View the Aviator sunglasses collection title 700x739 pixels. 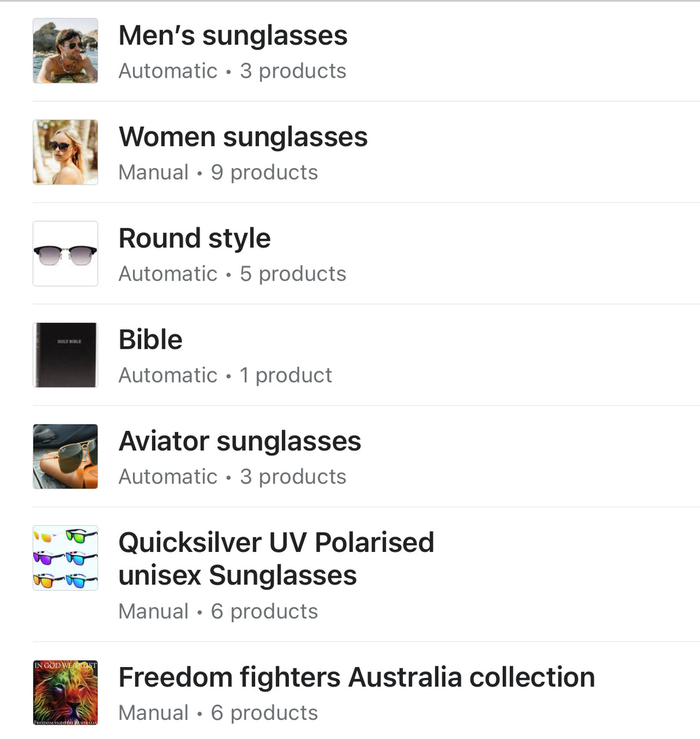click(240, 441)
